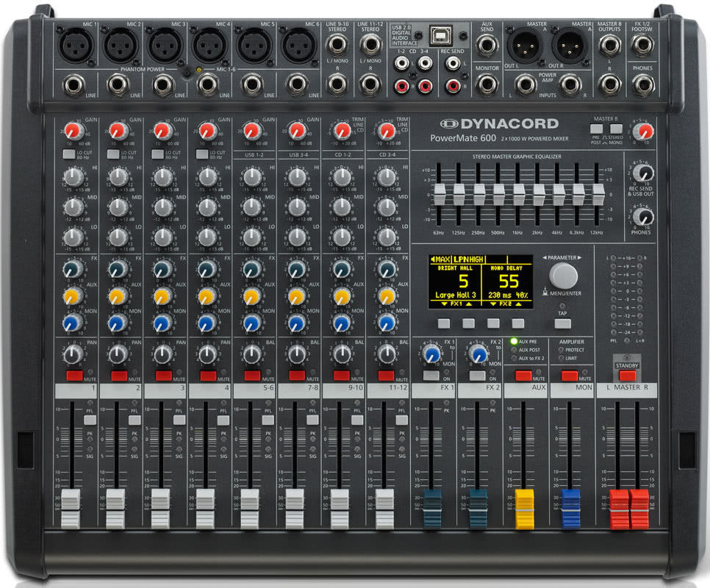Screen dimensions: 710x588
Task: Mute channel 7-8 with red MUTE button
Action: point(297,376)
